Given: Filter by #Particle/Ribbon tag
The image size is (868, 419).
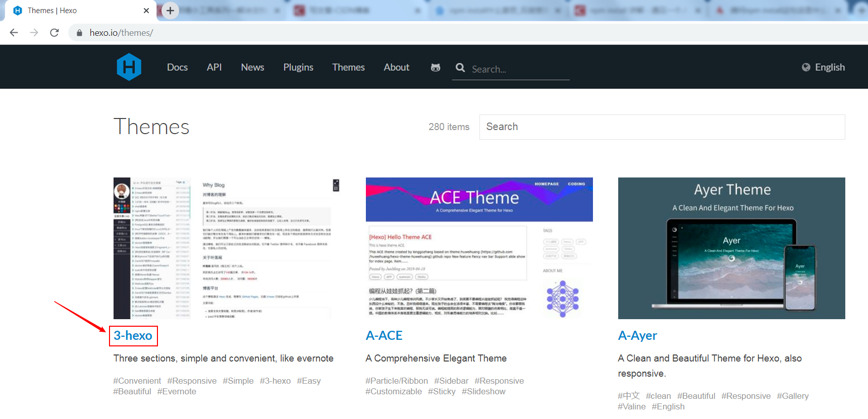Looking at the screenshot, I should pos(397,381).
